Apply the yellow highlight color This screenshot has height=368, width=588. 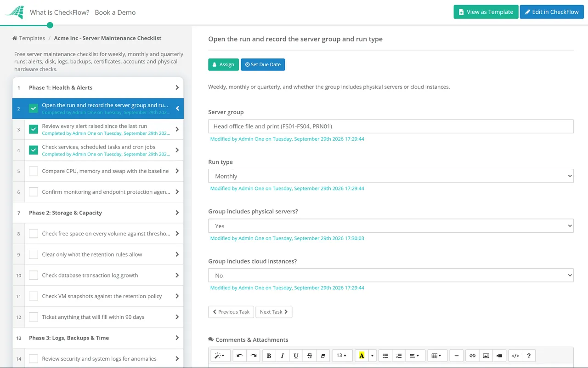pyautogui.click(x=362, y=356)
